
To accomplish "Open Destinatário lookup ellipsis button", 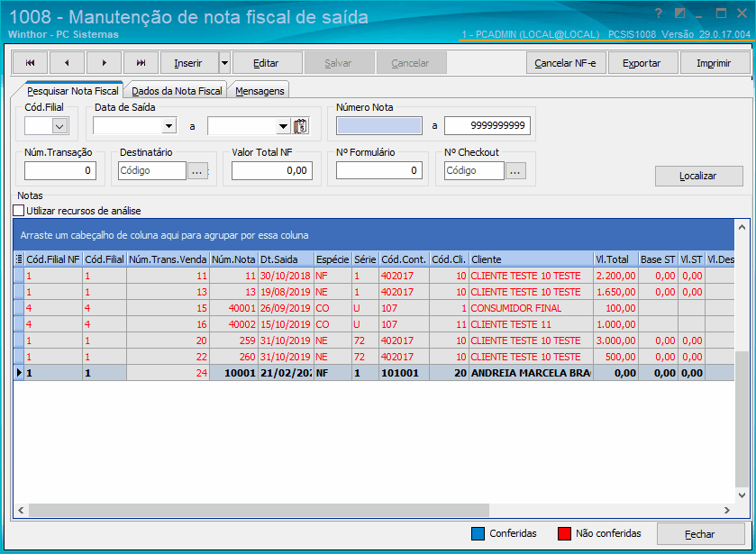I will (x=197, y=170).
